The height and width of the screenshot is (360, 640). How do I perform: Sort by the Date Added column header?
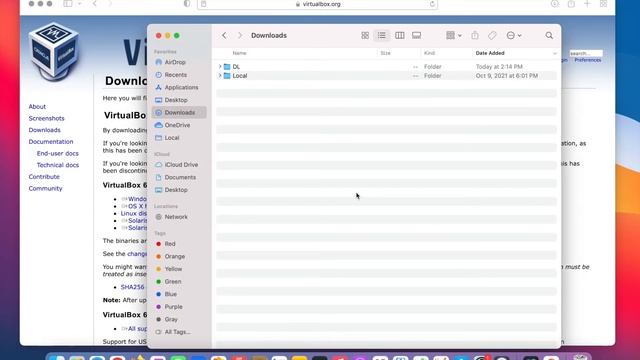[x=490, y=53]
